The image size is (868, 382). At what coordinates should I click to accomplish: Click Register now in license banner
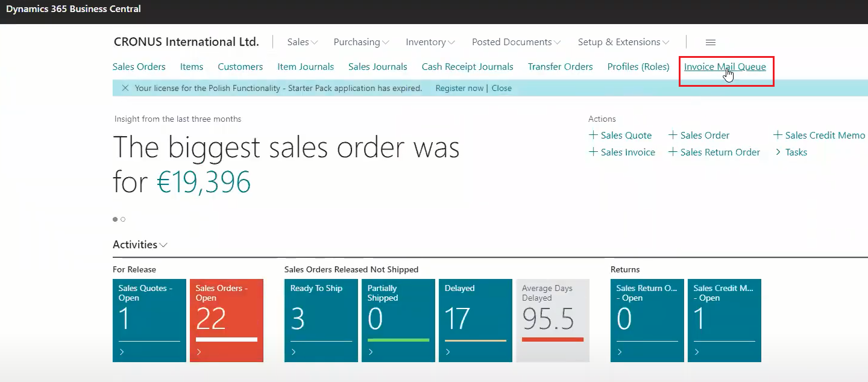(459, 88)
